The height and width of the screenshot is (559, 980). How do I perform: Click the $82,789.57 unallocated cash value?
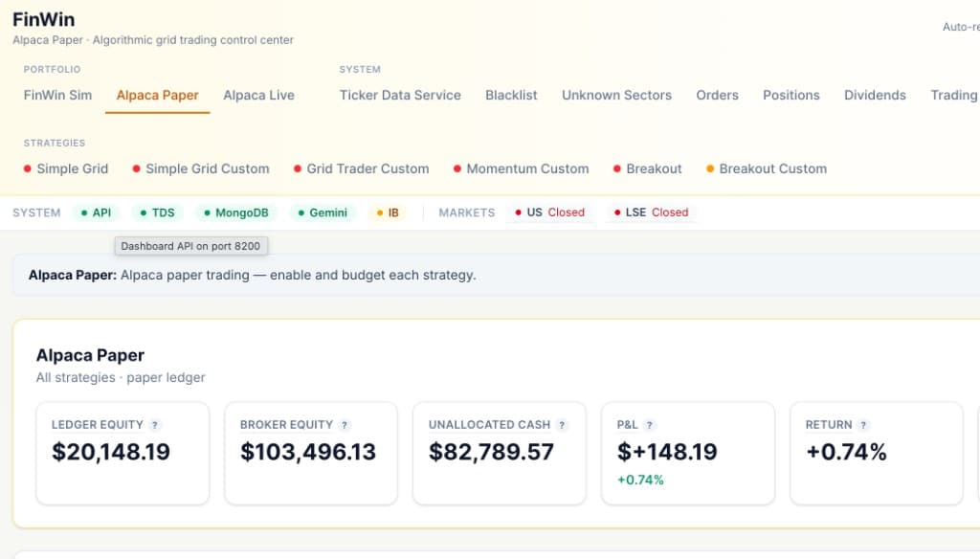491,452
